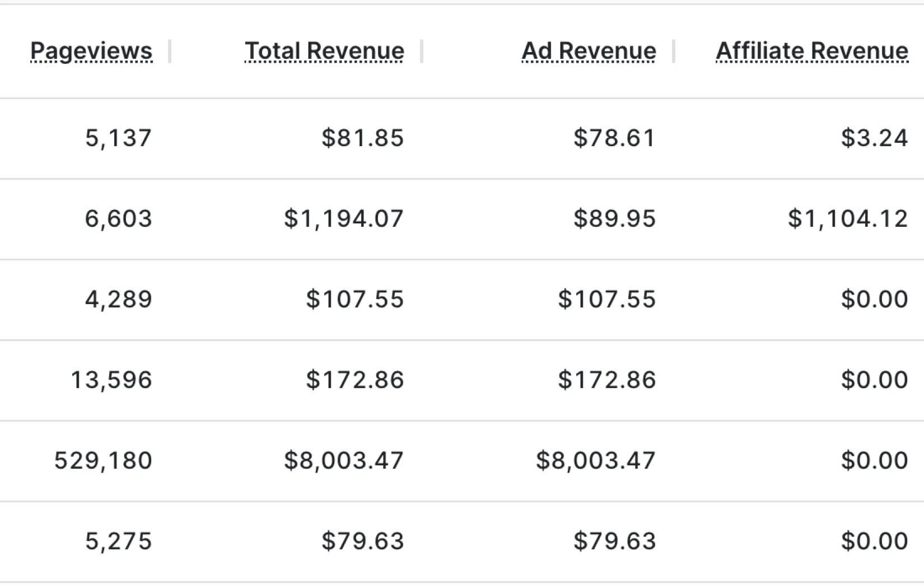Image resolution: width=924 pixels, height=588 pixels.
Task: Select the 5,275 pageviews cell
Action: (119, 542)
